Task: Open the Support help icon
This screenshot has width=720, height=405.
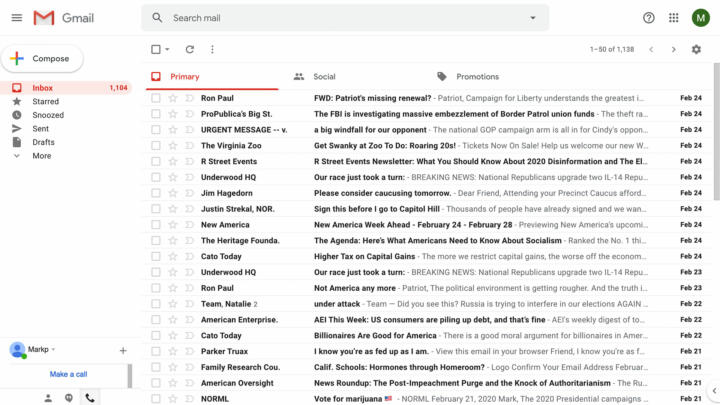Action: pyautogui.click(x=648, y=18)
